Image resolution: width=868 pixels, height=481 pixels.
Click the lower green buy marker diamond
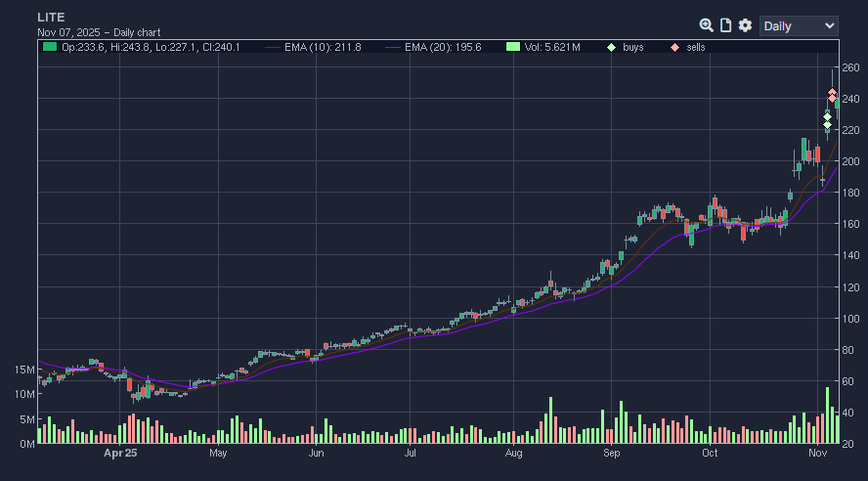click(x=827, y=125)
